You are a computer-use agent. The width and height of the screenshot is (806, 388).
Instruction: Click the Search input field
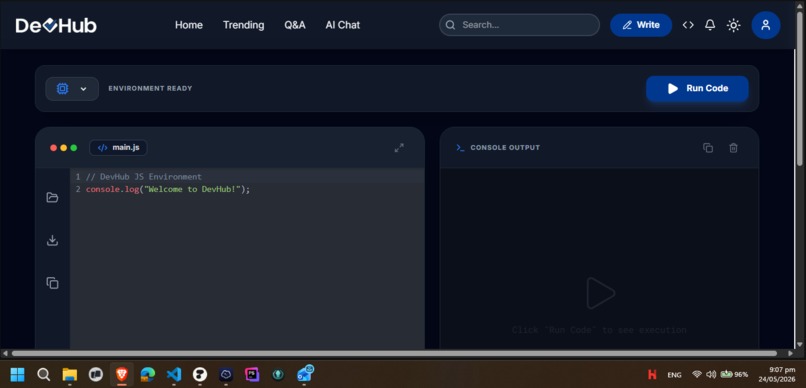point(519,25)
